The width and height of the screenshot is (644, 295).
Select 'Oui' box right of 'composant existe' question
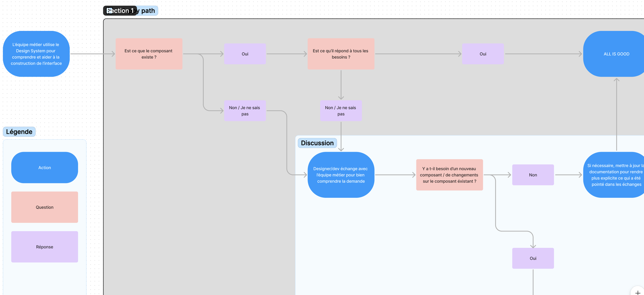click(x=245, y=54)
